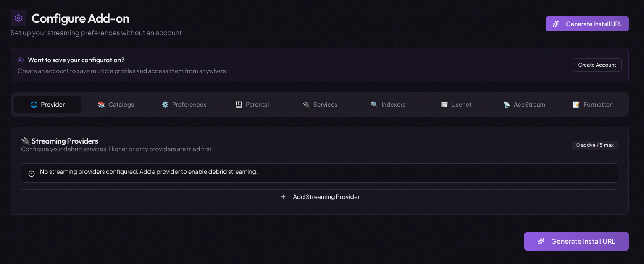This screenshot has height=264, width=644.
Task: Select the Formatter tab
Action: 592,105
